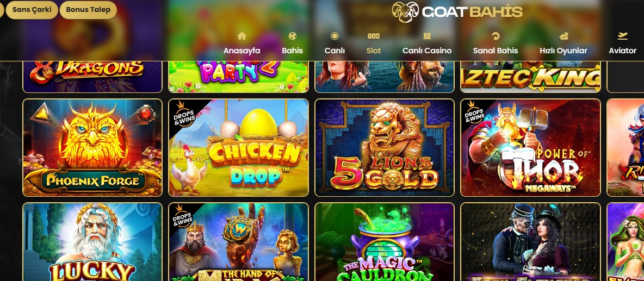The height and width of the screenshot is (281, 644).
Task: Open the 5 Lions Gold game
Action: [385, 148]
